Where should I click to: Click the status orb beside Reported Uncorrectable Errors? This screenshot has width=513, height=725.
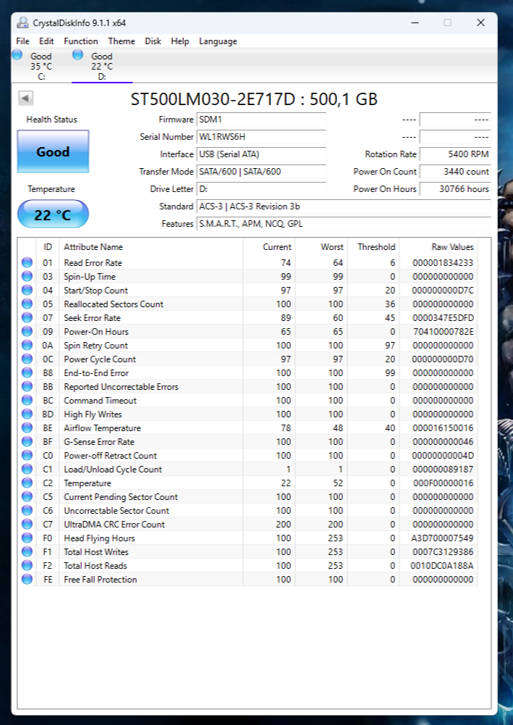[x=27, y=387]
